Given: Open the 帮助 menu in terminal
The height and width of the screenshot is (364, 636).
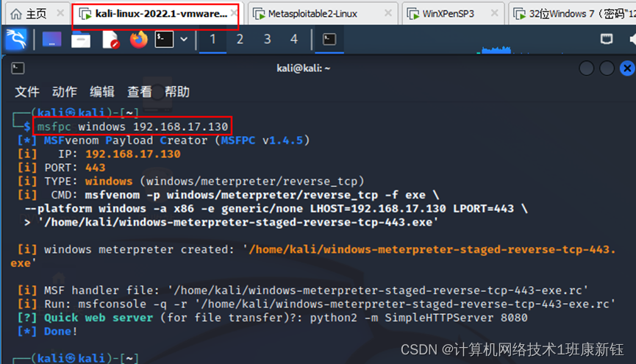Looking at the screenshot, I should 177,92.
